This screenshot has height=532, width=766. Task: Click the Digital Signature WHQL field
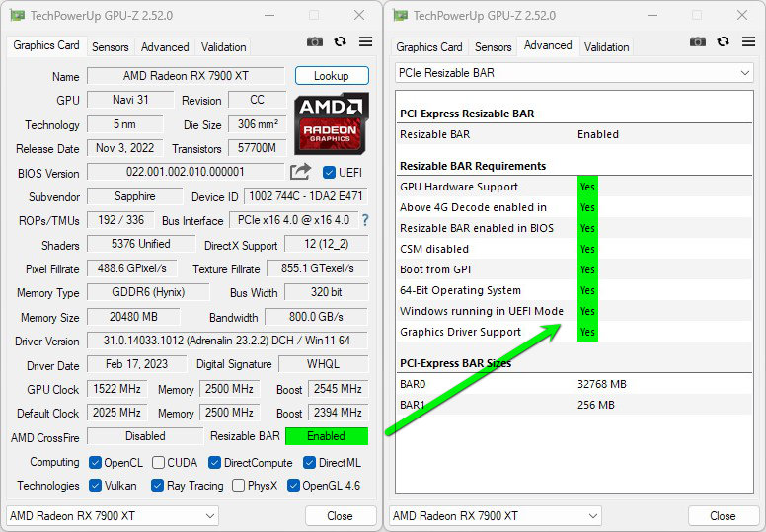point(323,364)
